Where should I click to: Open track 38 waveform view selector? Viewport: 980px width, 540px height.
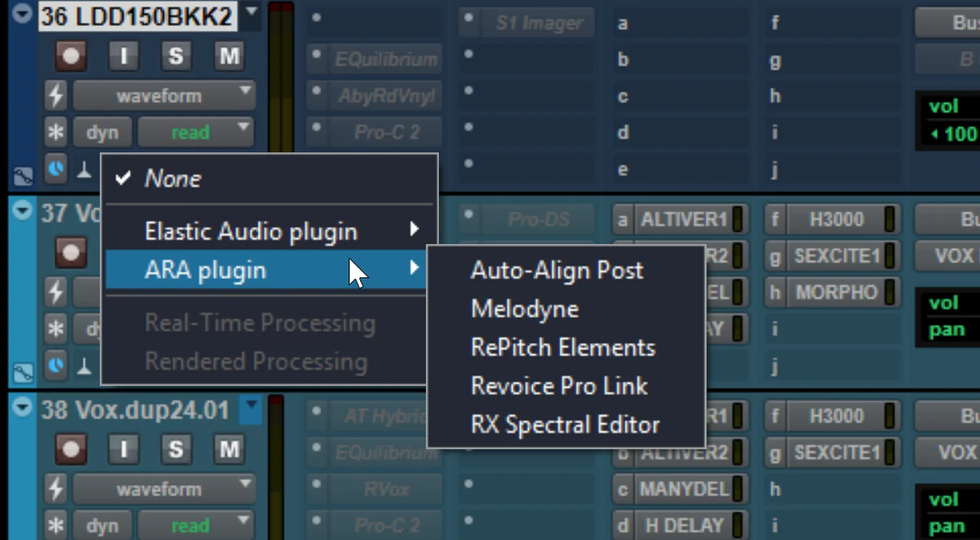[165, 490]
